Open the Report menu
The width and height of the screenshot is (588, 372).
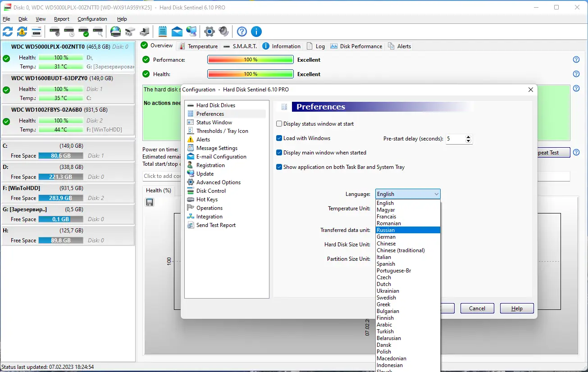click(x=62, y=19)
